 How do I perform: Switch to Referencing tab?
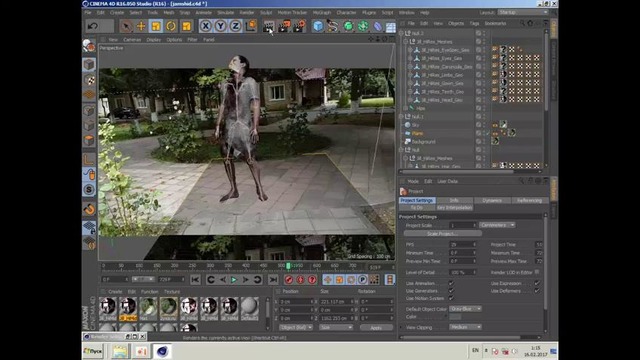coord(529,200)
